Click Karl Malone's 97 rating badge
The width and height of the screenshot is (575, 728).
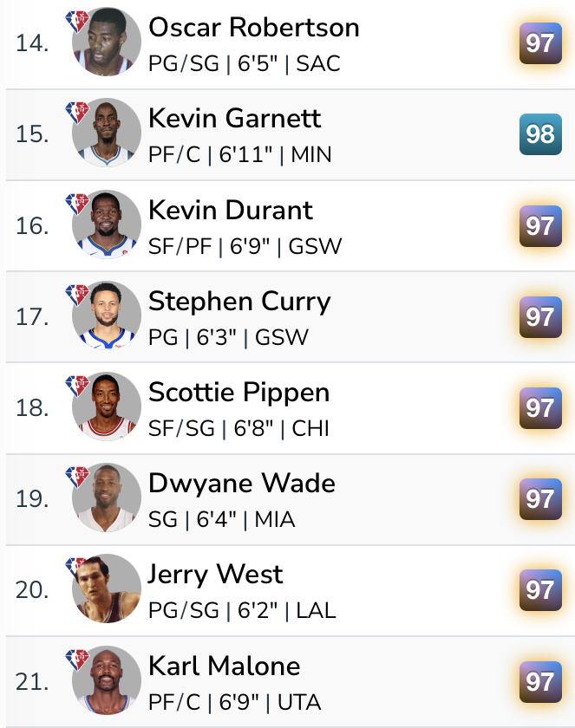539,681
